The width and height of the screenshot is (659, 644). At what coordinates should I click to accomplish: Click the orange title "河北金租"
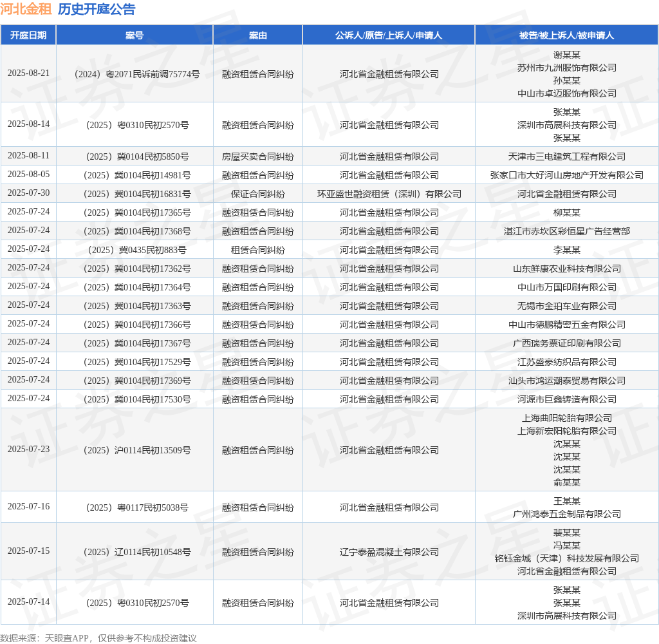click(x=26, y=9)
